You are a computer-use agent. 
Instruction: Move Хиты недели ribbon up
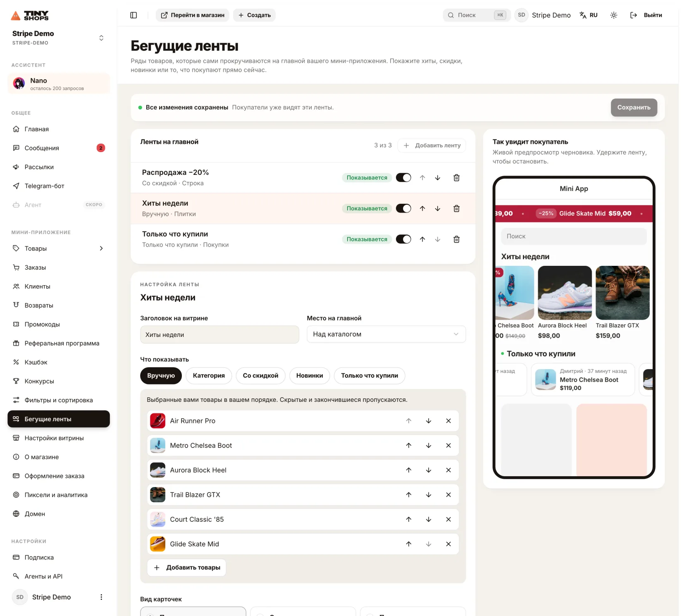coord(422,208)
